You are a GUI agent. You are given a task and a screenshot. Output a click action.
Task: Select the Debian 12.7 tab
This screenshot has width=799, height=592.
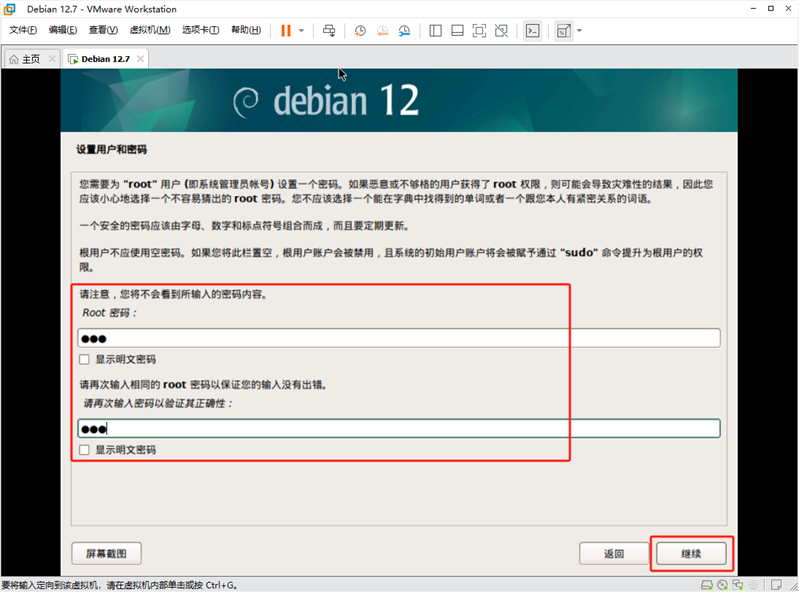pos(105,59)
